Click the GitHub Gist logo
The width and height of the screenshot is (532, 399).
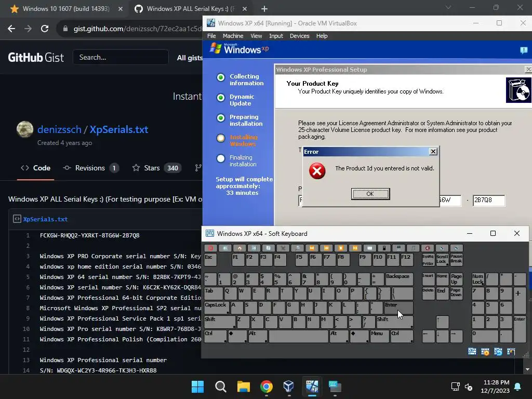click(36, 57)
